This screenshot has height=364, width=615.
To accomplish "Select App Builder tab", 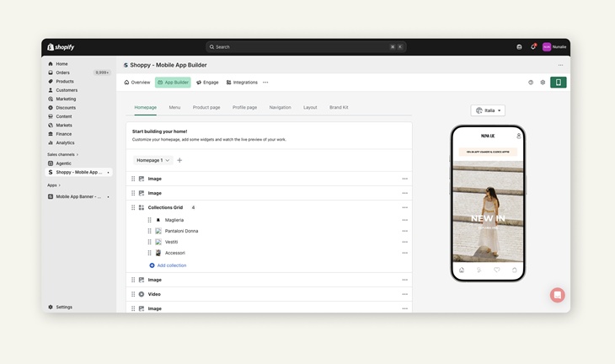I will tap(173, 83).
